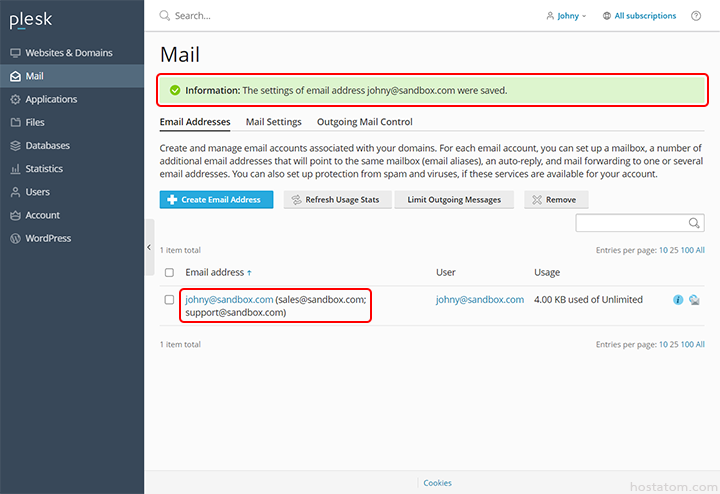
Task: Click the Create Email Address button
Action: click(x=216, y=199)
